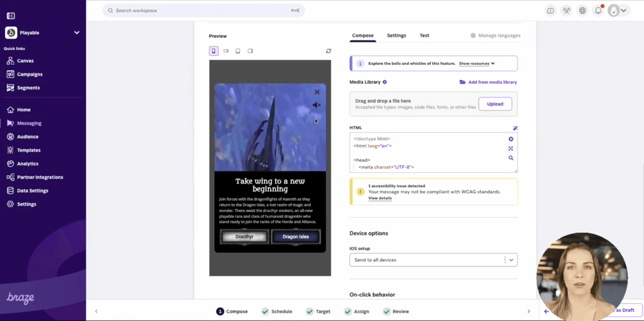The image size is (644, 321).
Task: Open Segments from quick links
Action: coord(28,88)
